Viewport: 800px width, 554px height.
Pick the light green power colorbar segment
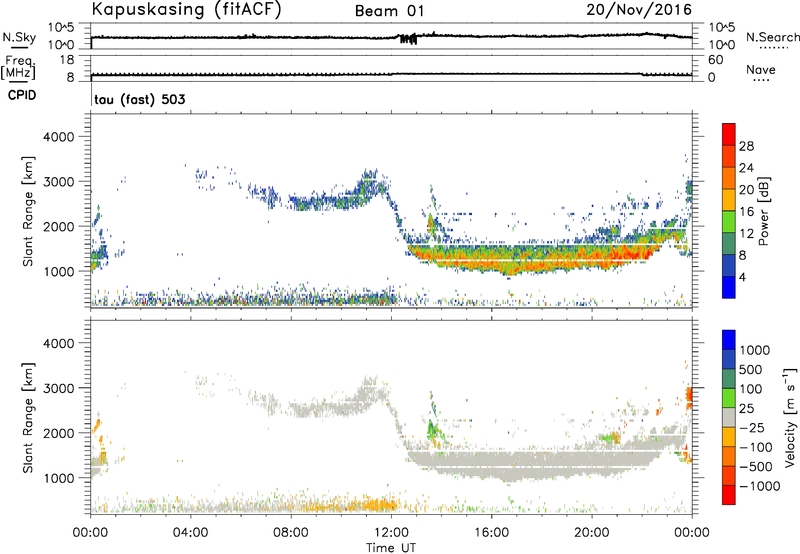pyautogui.click(x=729, y=222)
